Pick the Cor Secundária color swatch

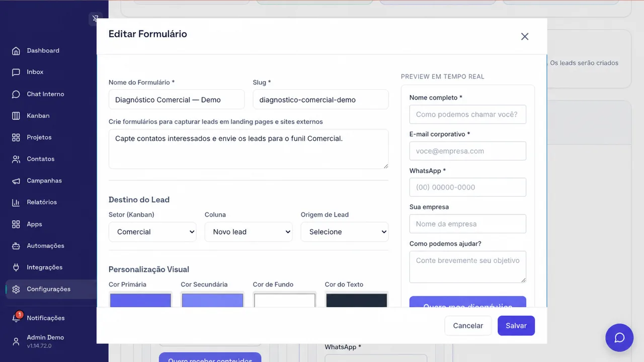pos(212,300)
